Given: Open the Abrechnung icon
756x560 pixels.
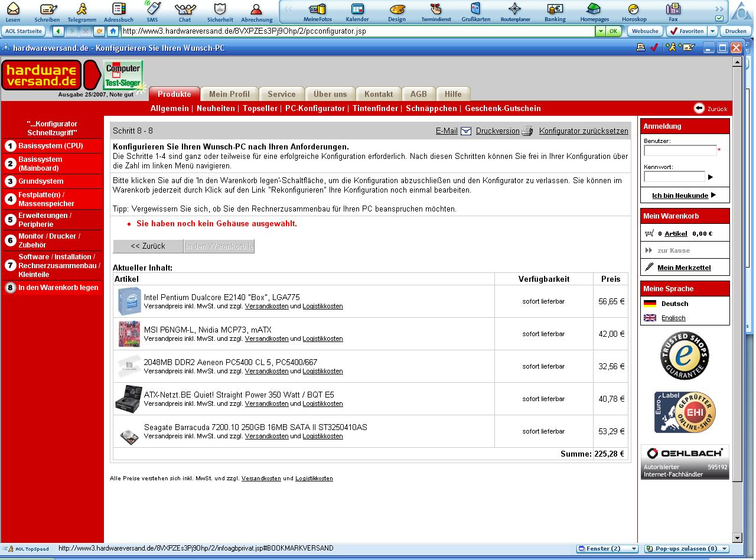Looking at the screenshot, I should tap(256, 9).
